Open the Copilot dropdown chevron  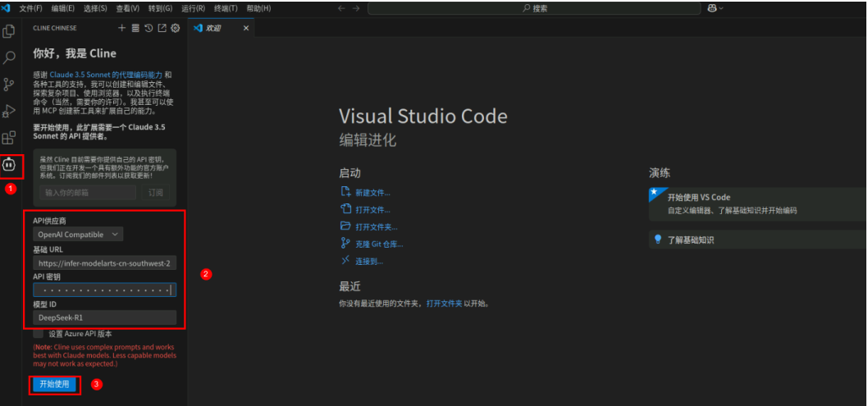click(721, 8)
